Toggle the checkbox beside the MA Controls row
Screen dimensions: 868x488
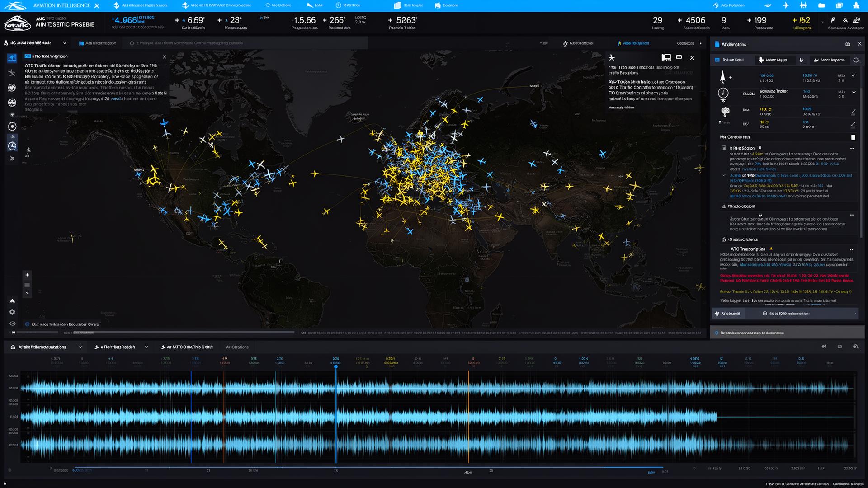pyautogui.click(x=854, y=137)
